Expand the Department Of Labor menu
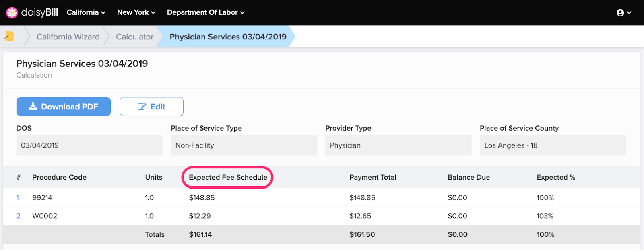Viewport: 644px width, 250px height. pos(205,12)
